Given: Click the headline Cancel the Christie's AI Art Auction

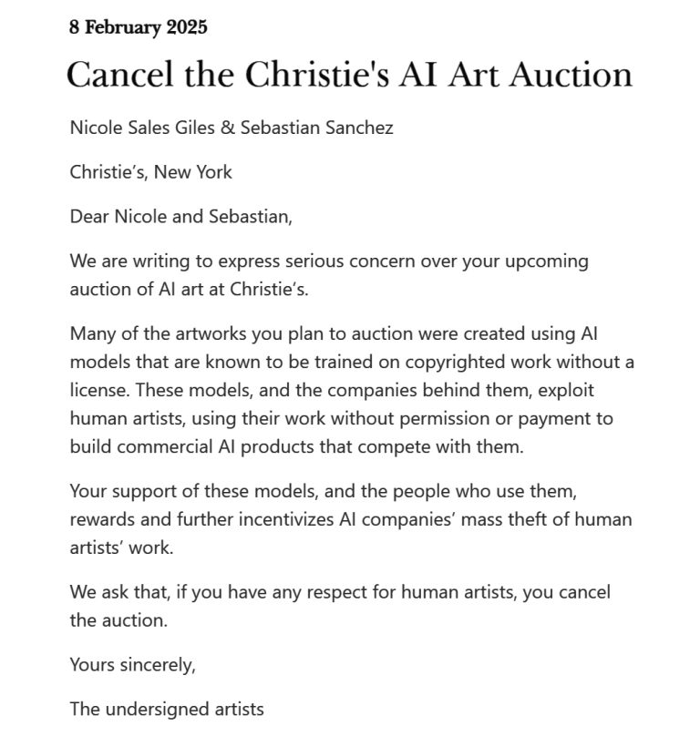Looking at the screenshot, I should pyautogui.click(x=349, y=75).
